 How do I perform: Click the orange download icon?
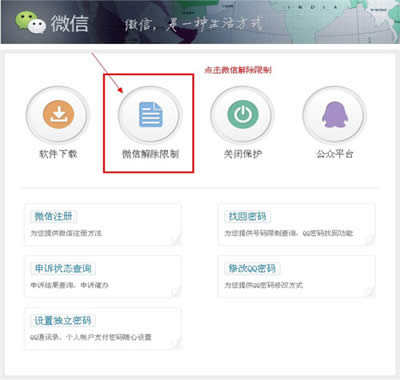click(x=58, y=114)
